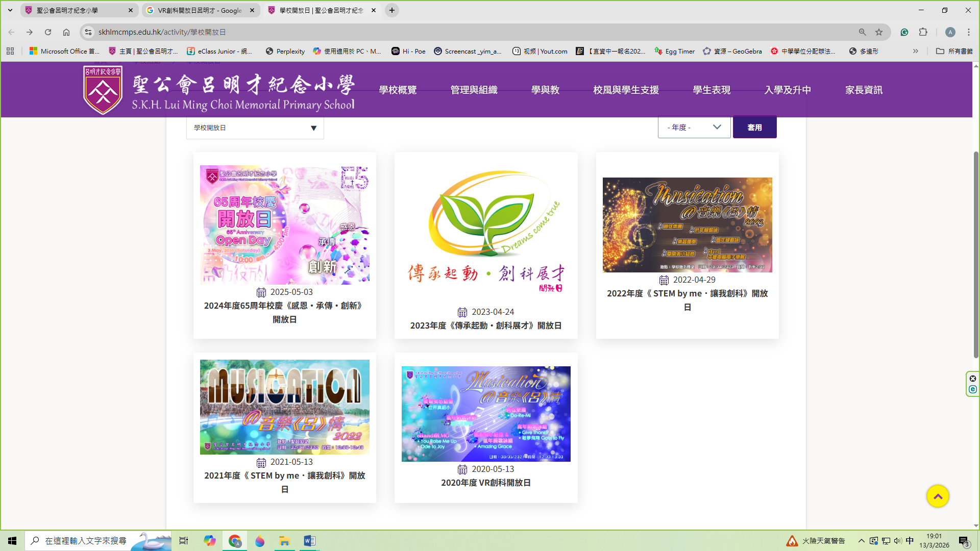Image resolution: width=980 pixels, height=551 pixels.
Task: Click the yellow scroll-to-top arrow button
Action: point(938,496)
